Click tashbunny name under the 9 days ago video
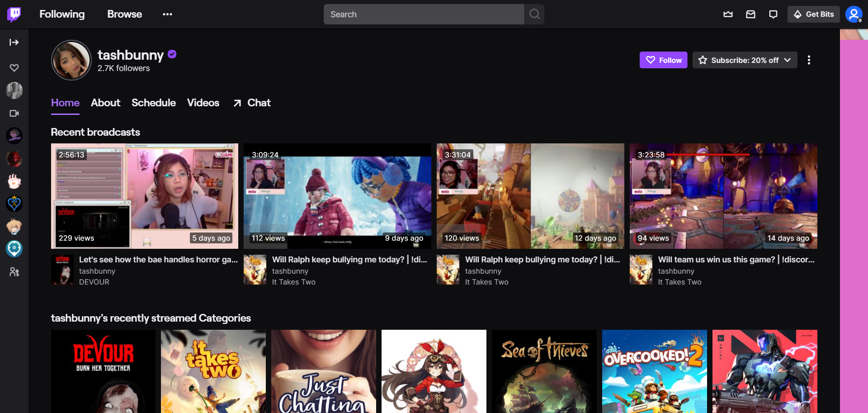 [x=290, y=271]
